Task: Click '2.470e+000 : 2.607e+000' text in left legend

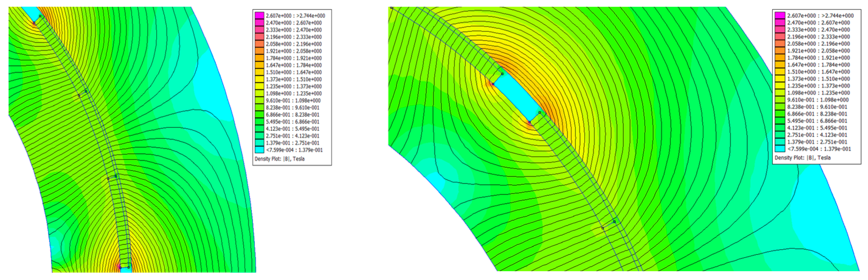Action: click(294, 22)
